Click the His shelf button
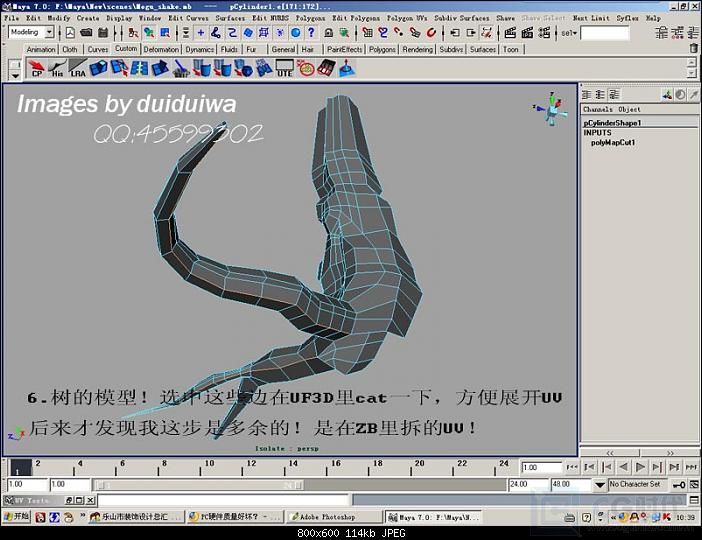The image size is (702, 540). (57, 69)
